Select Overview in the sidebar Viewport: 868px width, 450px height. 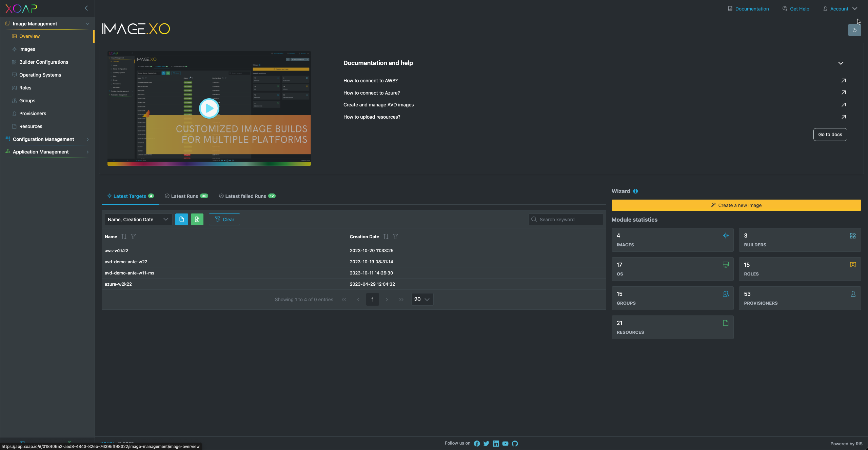pos(29,36)
